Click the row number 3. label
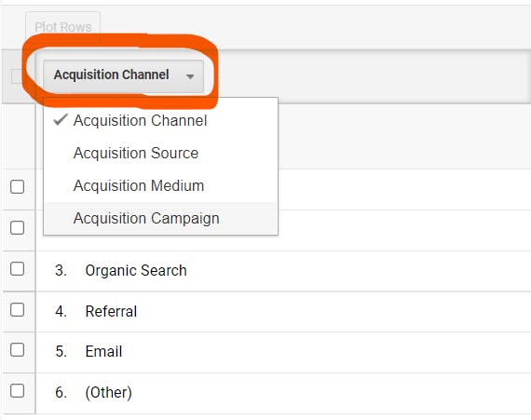Screen dimensions: 531x420 pyautogui.click(x=61, y=270)
